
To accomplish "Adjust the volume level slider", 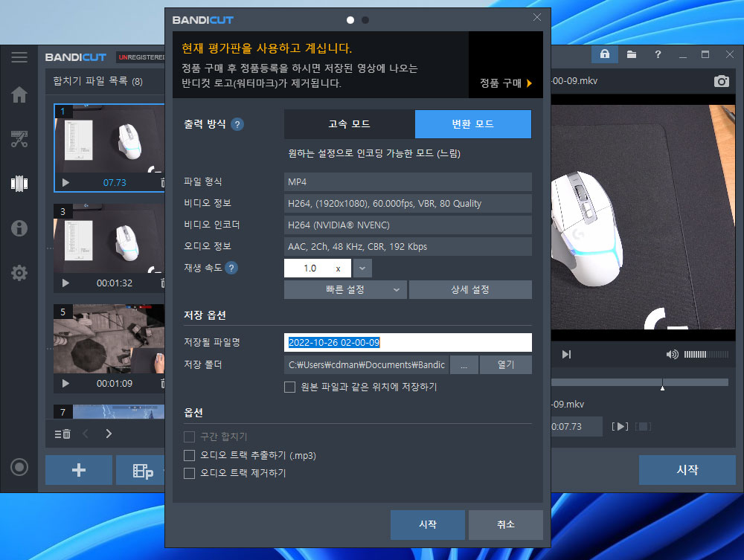I will (706, 354).
